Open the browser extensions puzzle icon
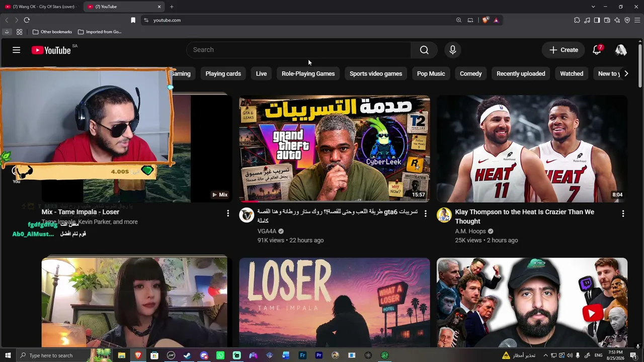 (577, 20)
